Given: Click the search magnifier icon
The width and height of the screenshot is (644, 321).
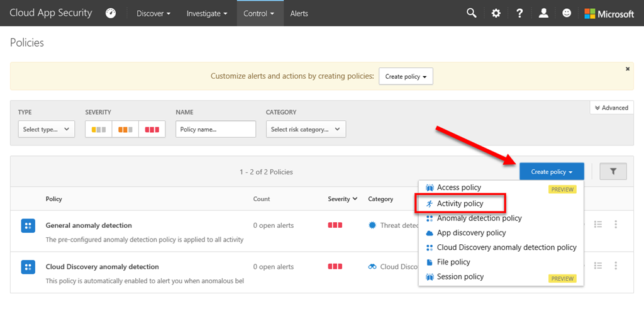Looking at the screenshot, I should point(472,13).
